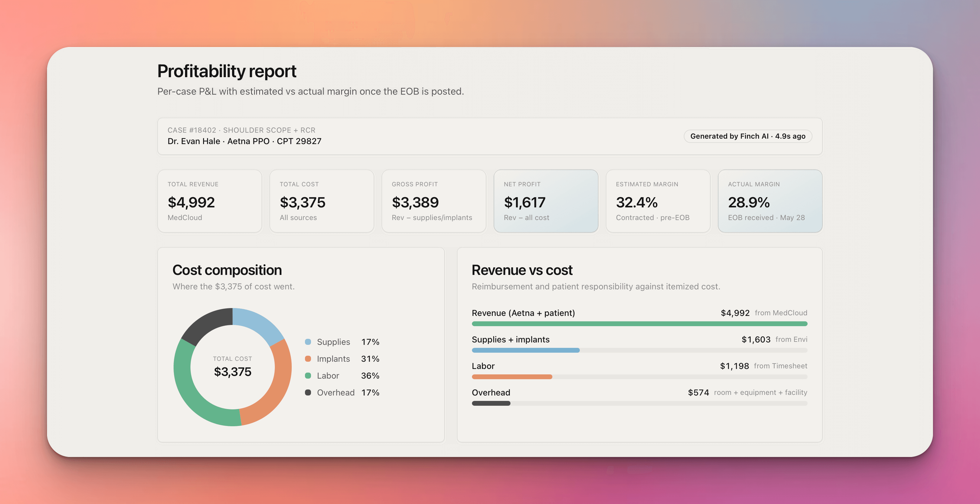This screenshot has width=980, height=504.
Task: Click the Revenue vs cost heading
Action: [x=522, y=270]
